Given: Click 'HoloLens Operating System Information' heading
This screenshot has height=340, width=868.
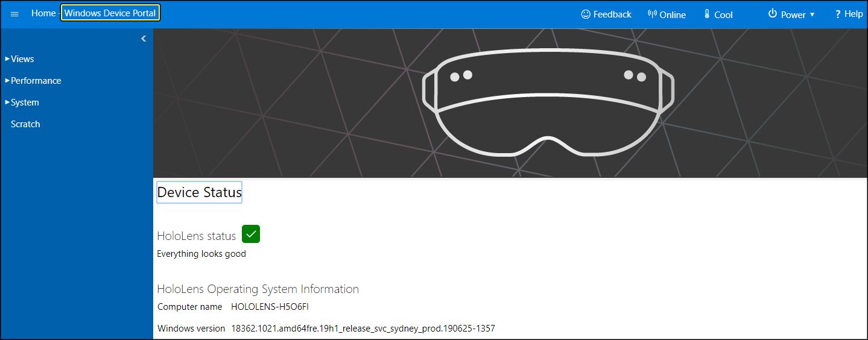Looking at the screenshot, I should click(x=258, y=289).
